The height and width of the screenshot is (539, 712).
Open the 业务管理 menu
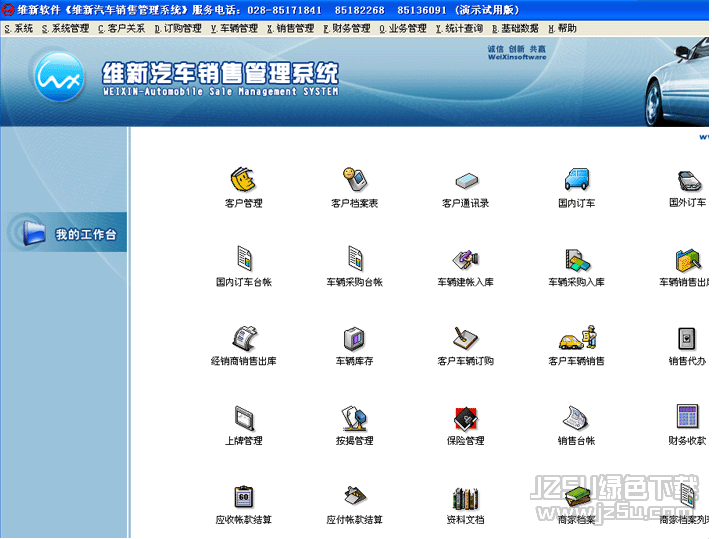(x=403, y=29)
